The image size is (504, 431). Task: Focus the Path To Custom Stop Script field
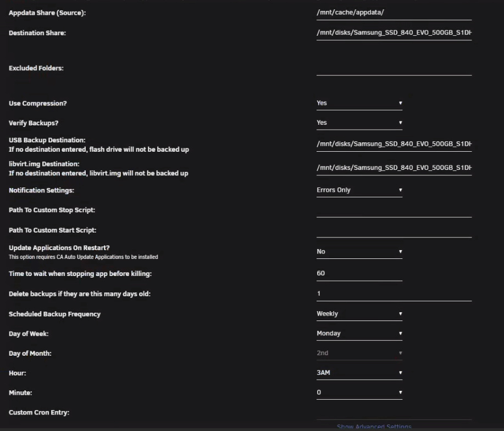(394, 211)
